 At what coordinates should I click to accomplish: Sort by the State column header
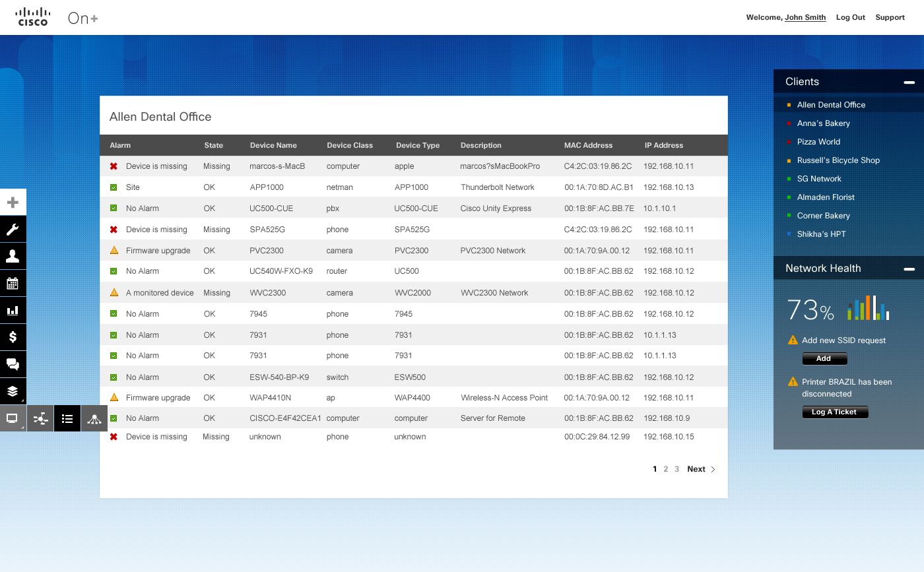pyautogui.click(x=213, y=145)
